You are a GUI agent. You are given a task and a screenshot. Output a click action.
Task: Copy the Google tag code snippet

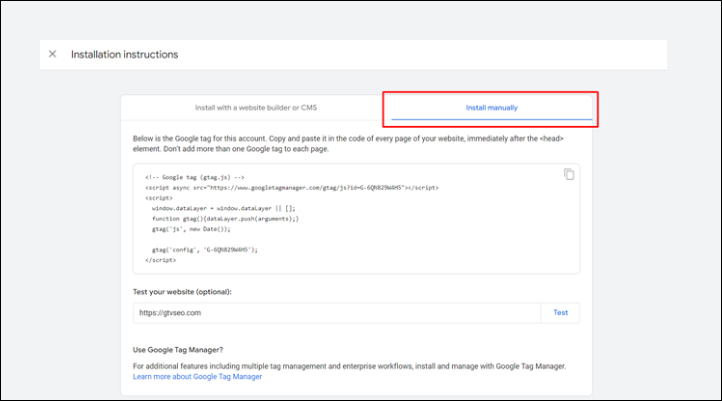coord(569,174)
